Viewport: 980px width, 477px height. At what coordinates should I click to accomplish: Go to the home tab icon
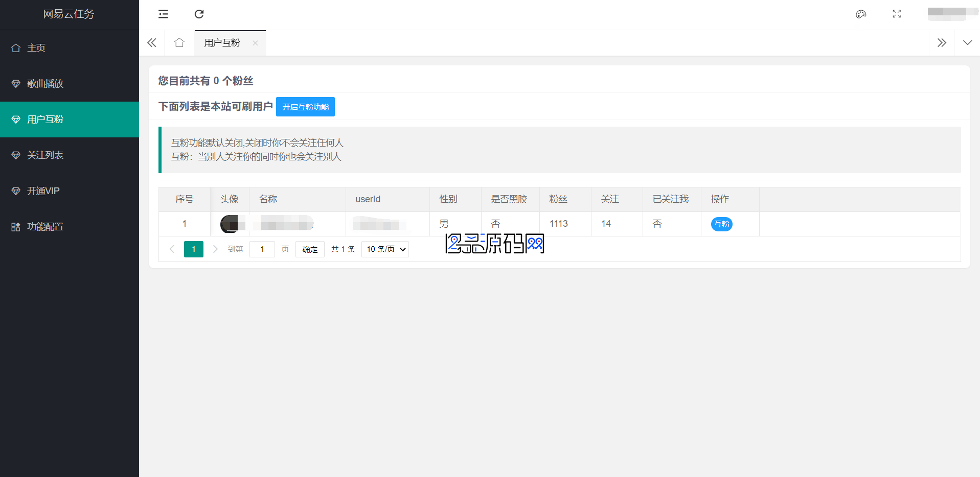[x=179, y=43]
